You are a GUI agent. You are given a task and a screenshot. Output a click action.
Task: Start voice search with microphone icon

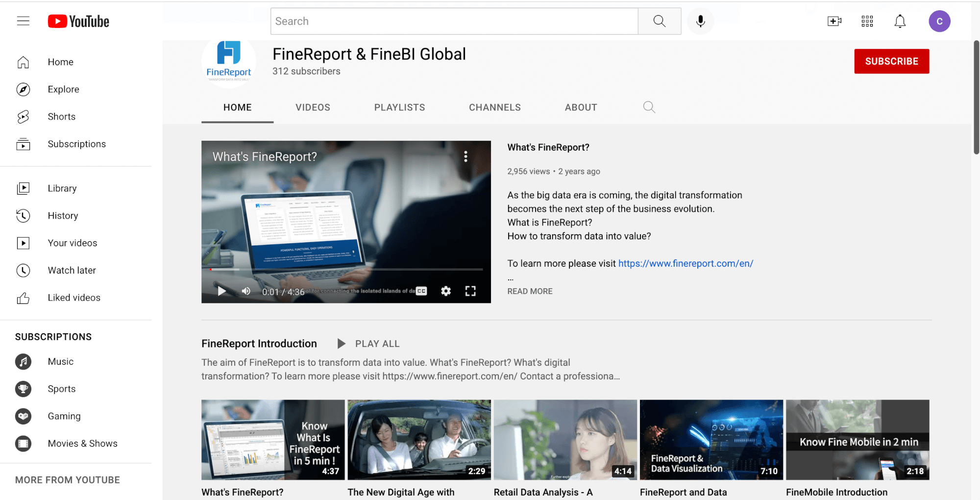pyautogui.click(x=701, y=21)
